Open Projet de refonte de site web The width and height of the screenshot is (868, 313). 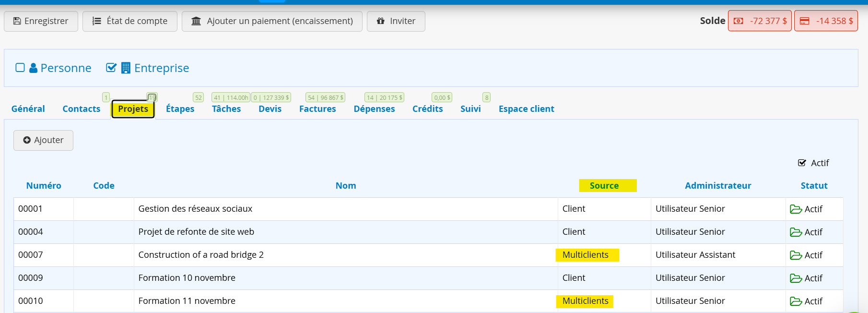click(x=196, y=232)
